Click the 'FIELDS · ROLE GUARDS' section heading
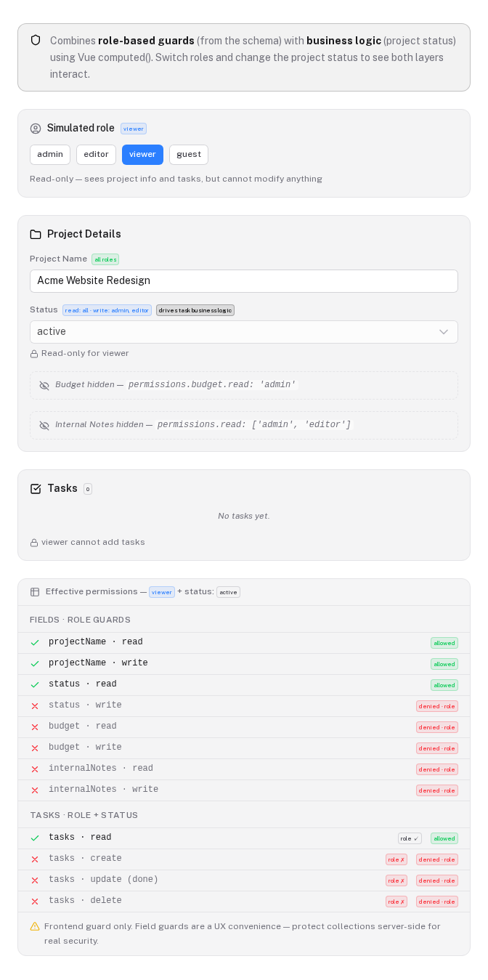 click(x=81, y=620)
